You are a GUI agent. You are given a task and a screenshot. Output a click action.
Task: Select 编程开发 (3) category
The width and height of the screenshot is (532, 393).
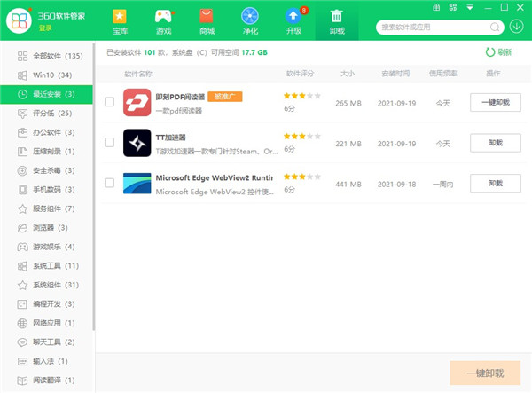[46, 303]
